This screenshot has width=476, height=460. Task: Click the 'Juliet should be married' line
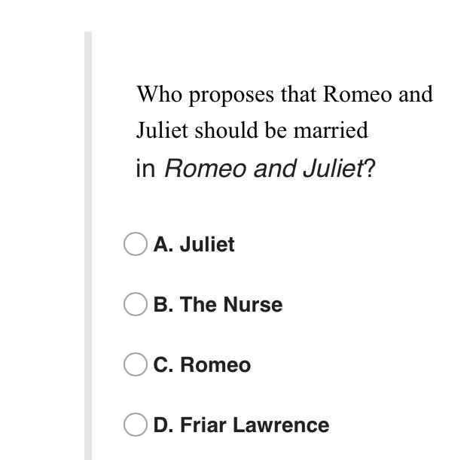(x=252, y=130)
